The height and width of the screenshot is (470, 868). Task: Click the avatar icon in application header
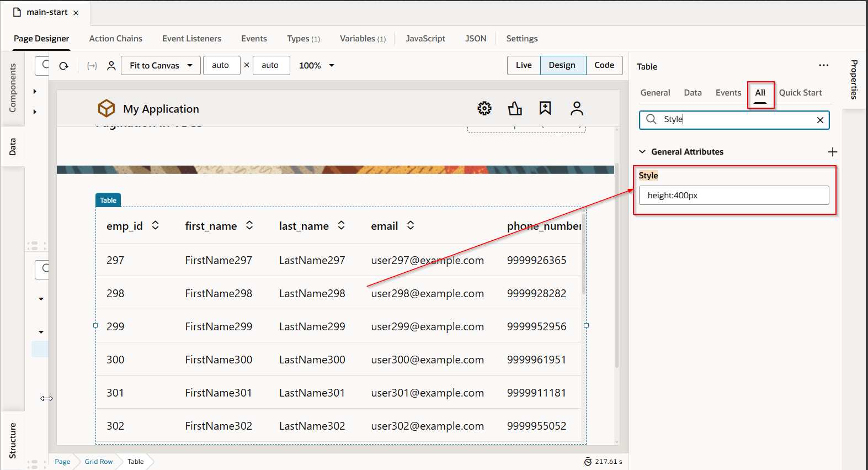(577, 108)
